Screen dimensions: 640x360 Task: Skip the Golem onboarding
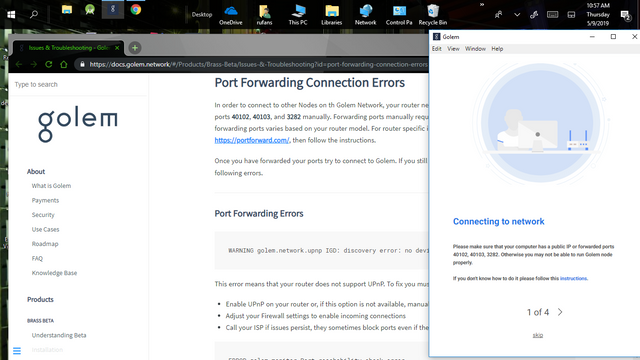[x=538, y=335]
